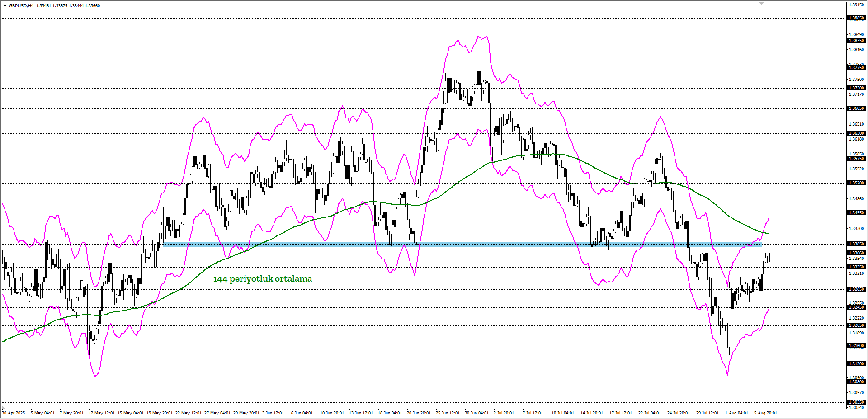Screen dimensions: 868x419
Task: Click the horizontal level label 1.30350
Action: click(856, 402)
